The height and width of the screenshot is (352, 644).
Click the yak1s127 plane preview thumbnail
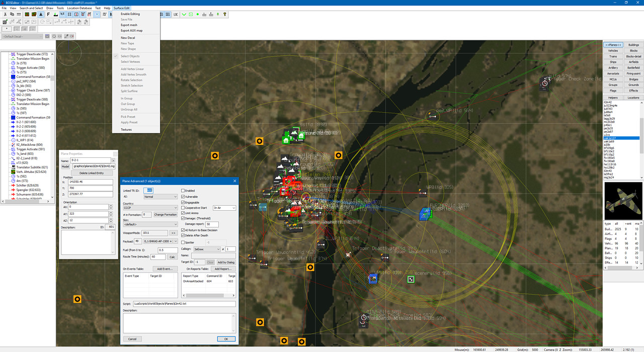[623, 201]
